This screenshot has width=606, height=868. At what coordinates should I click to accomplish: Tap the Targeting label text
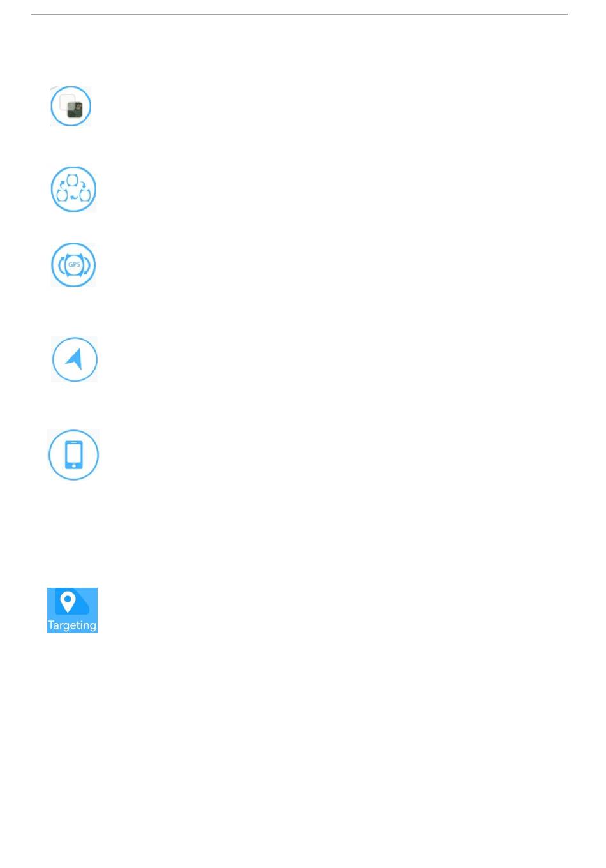pos(72,625)
